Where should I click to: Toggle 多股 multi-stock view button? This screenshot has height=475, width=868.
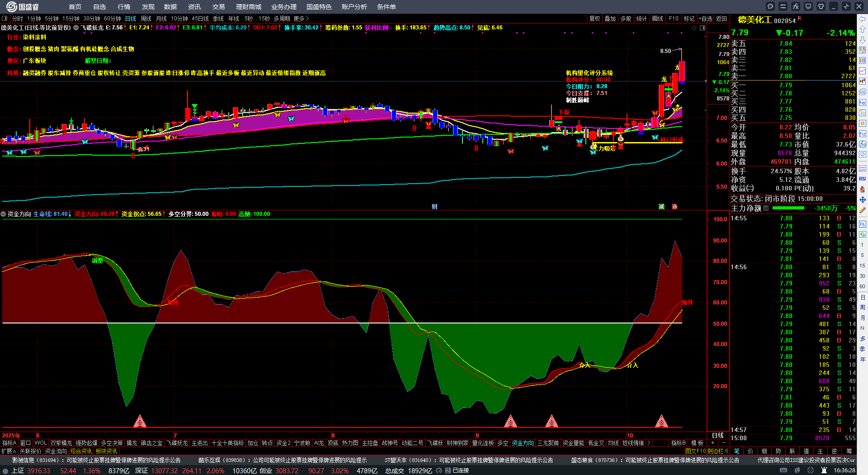pyautogui.click(x=626, y=19)
